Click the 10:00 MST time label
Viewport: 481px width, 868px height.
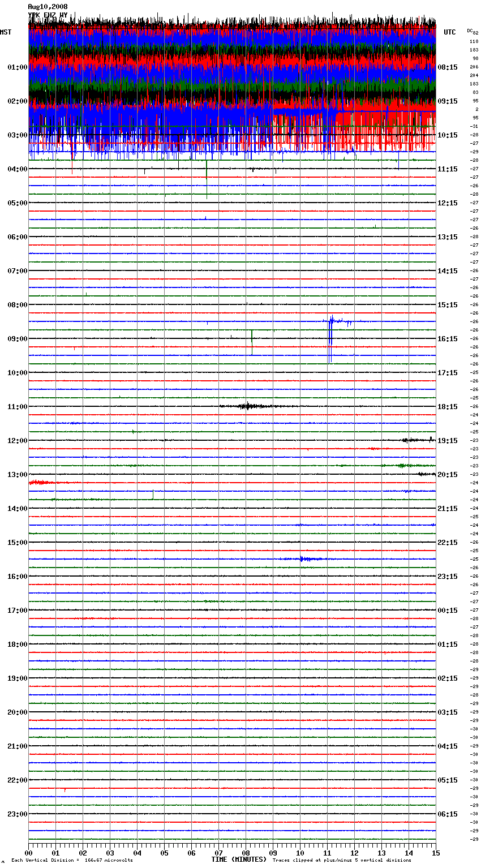tap(18, 373)
